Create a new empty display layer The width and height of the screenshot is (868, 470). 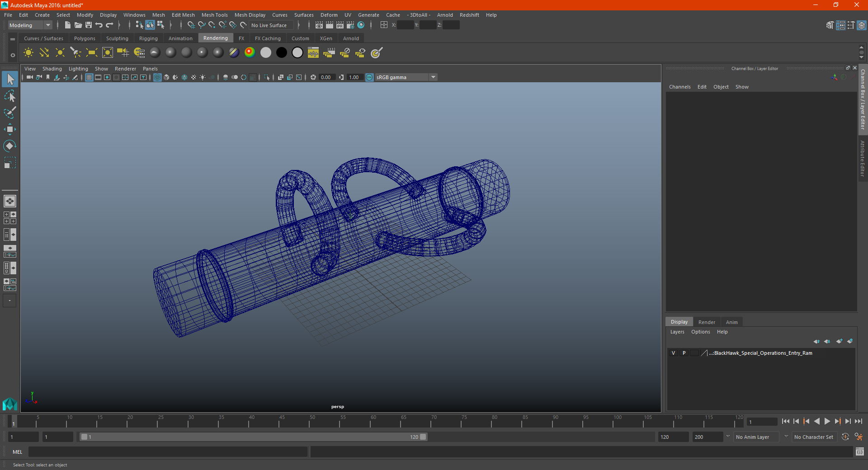tap(839, 341)
